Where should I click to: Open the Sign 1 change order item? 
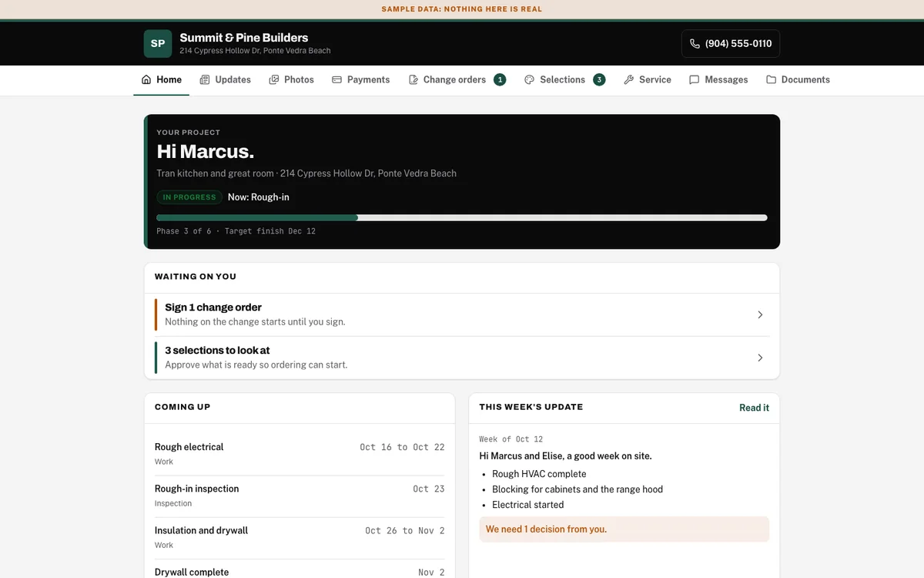pyautogui.click(x=462, y=314)
